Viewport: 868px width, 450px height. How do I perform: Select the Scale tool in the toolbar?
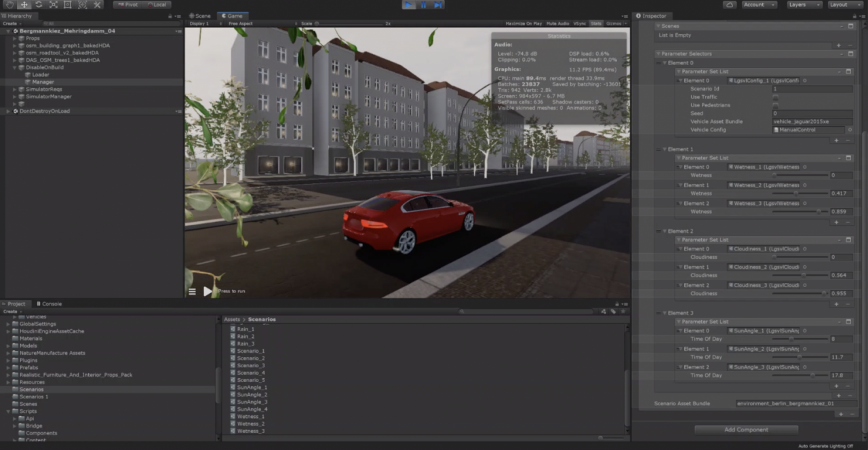tap(53, 5)
